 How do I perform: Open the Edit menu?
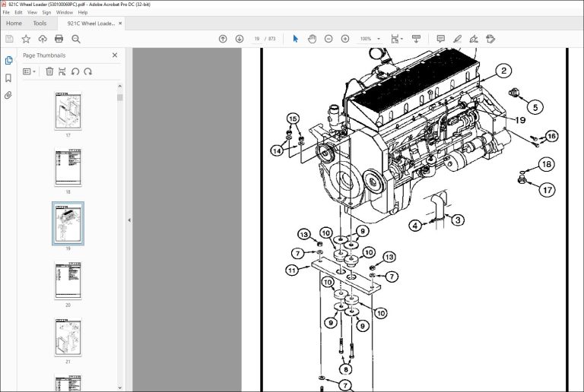(18, 12)
